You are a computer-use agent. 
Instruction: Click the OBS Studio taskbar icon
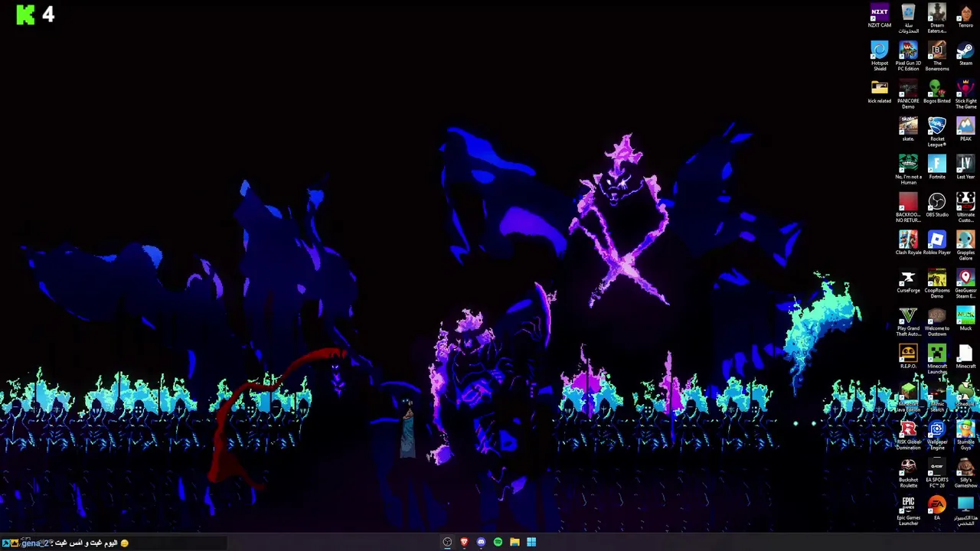coord(447,543)
